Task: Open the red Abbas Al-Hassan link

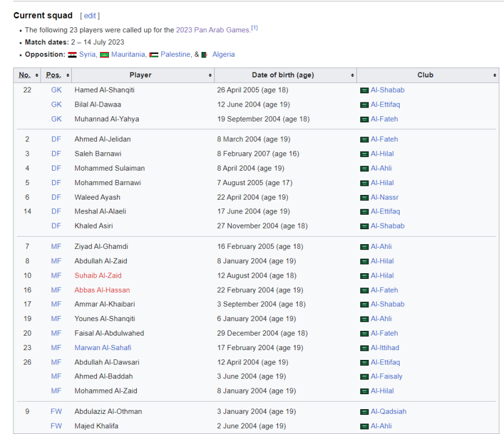Action: [102, 290]
